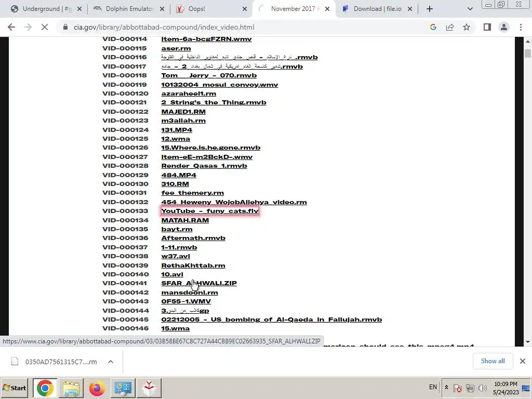The image size is (532, 399).
Task: Close the downloads bar
Action: (523, 361)
